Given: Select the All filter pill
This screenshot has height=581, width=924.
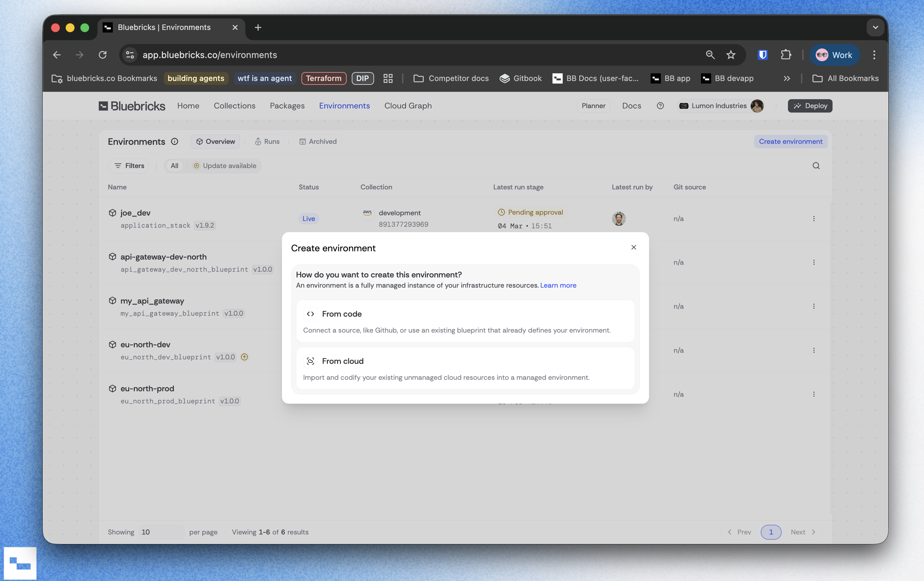Looking at the screenshot, I should pyautogui.click(x=174, y=165).
